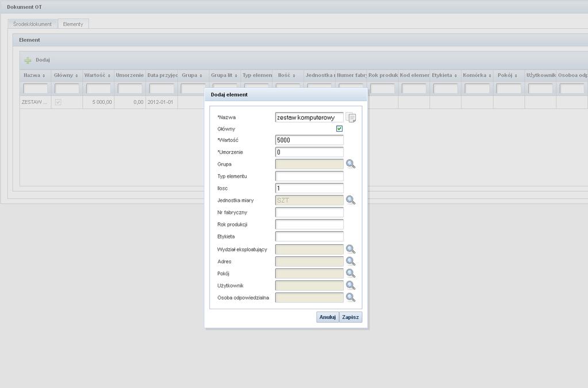Sort table by Wartość column
Screen dimensions: 588x388
click(x=109, y=76)
